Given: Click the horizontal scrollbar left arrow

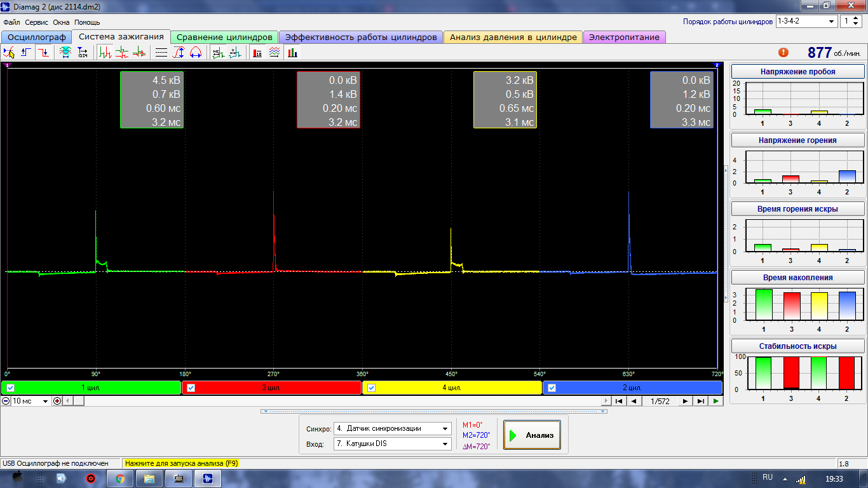Looking at the screenshot, I should [x=69, y=401].
